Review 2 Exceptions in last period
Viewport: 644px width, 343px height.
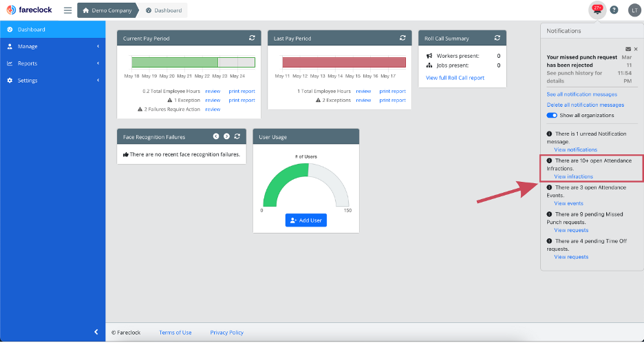coord(363,101)
